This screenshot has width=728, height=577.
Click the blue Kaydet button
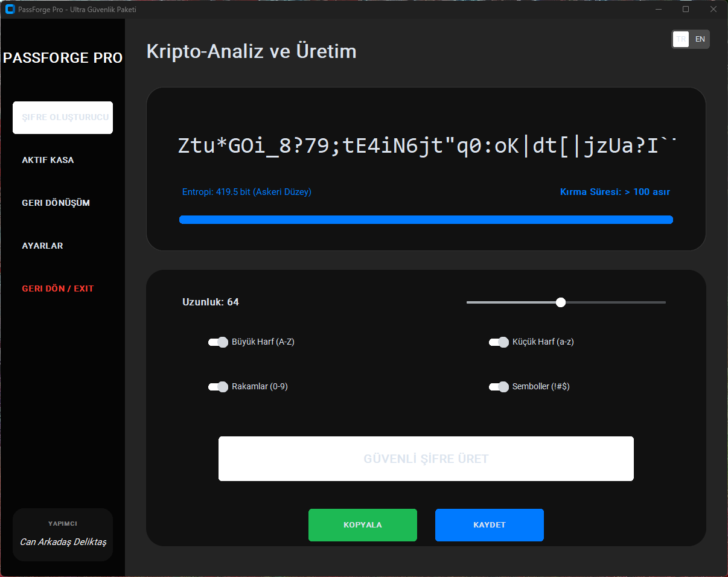[489, 525]
